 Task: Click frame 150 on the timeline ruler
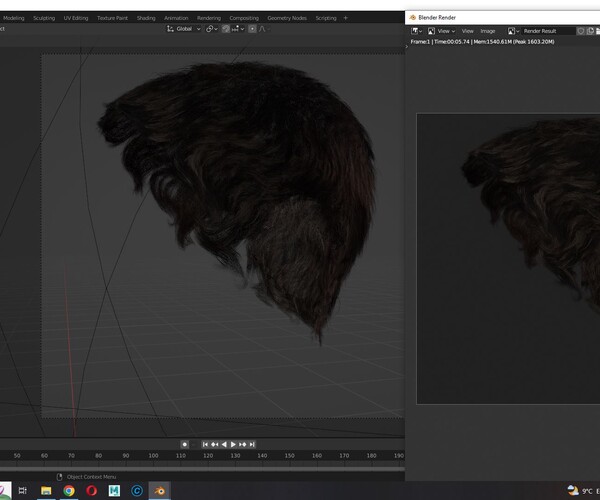[290, 456]
